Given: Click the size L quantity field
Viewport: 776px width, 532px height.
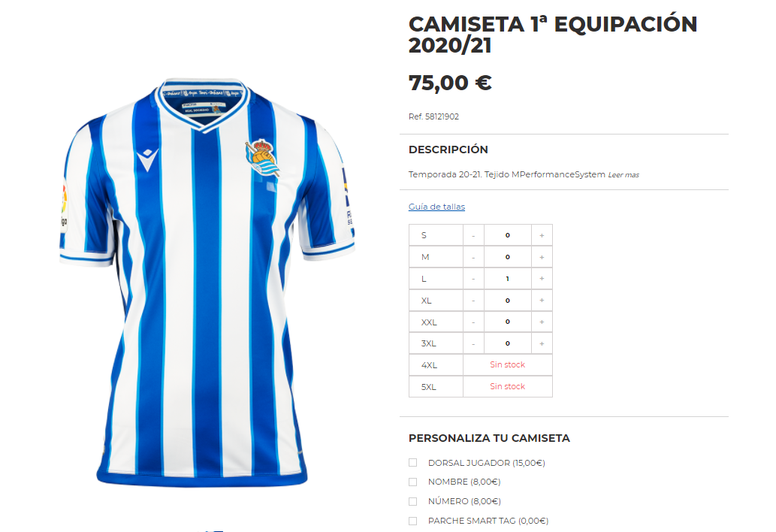Looking at the screenshot, I should coord(508,279).
